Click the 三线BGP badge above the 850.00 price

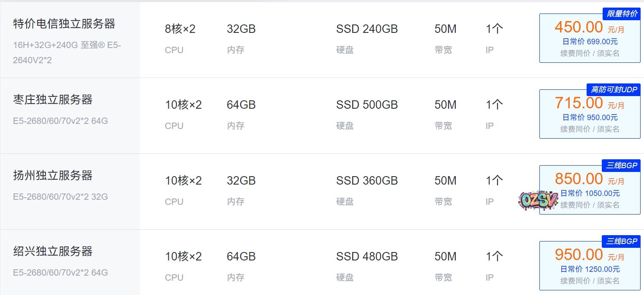click(621, 166)
